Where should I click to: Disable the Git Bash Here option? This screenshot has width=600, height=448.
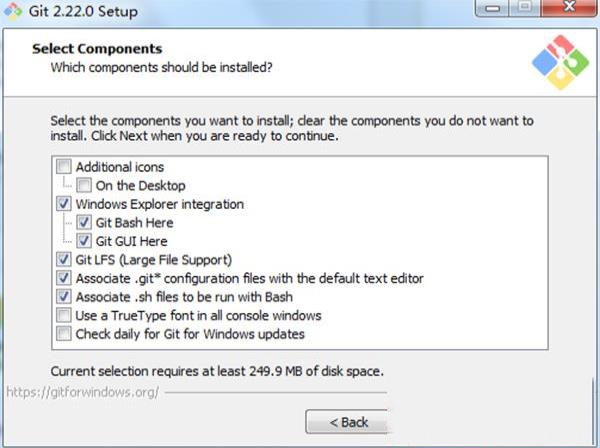(85, 223)
